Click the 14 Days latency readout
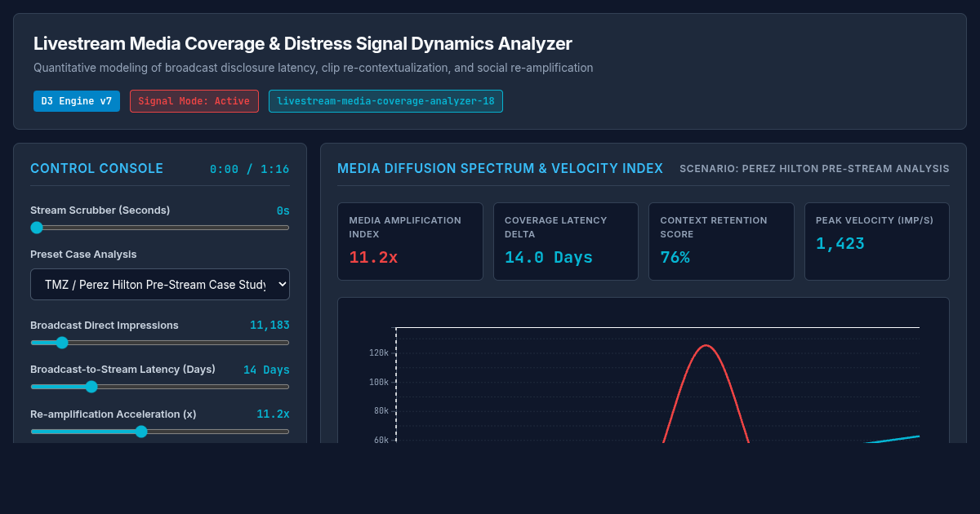Screen dimensions: 980x514 coord(266,370)
